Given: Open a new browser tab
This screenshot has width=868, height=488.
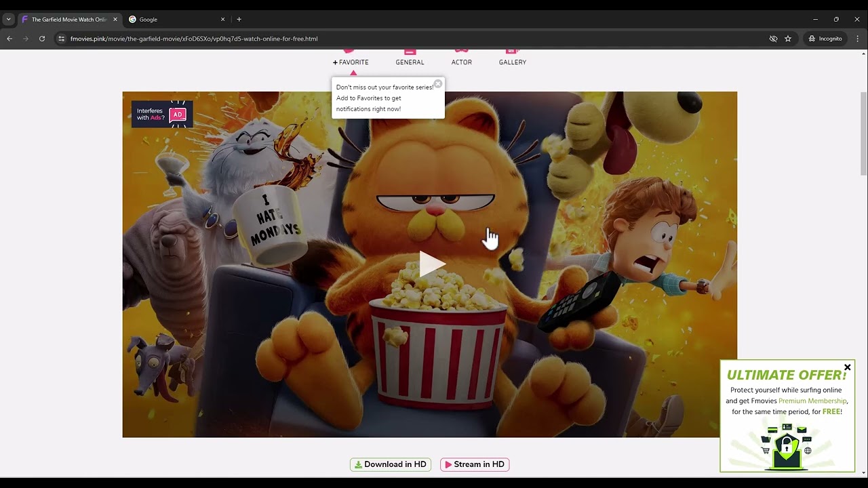Looking at the screenshot, I should [x=239, y=20].
